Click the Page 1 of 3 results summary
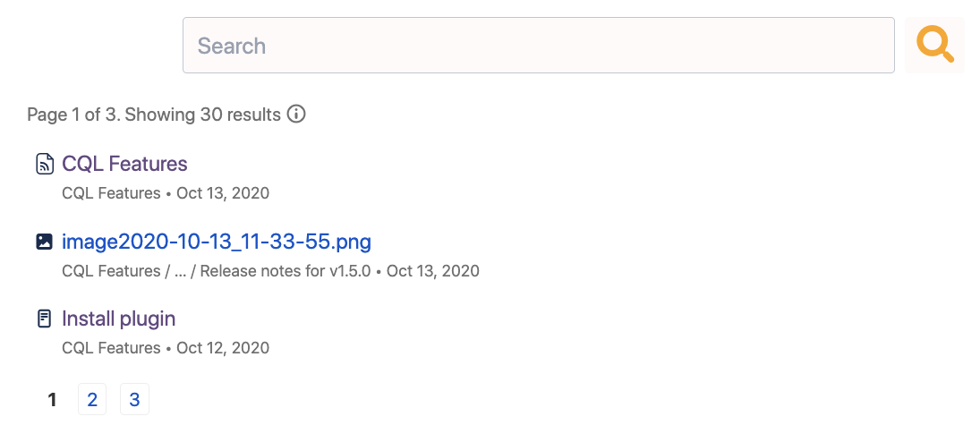 click(153, 115)
